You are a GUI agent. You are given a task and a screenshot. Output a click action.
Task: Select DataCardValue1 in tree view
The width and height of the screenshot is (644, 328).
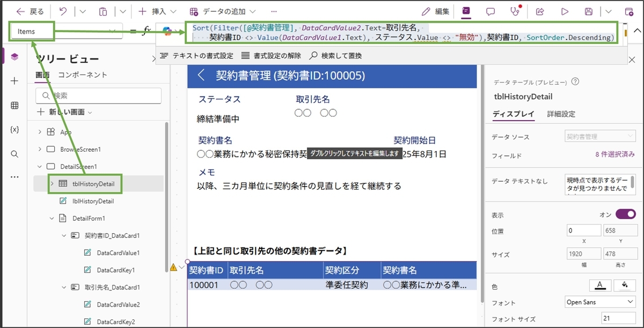118,252
